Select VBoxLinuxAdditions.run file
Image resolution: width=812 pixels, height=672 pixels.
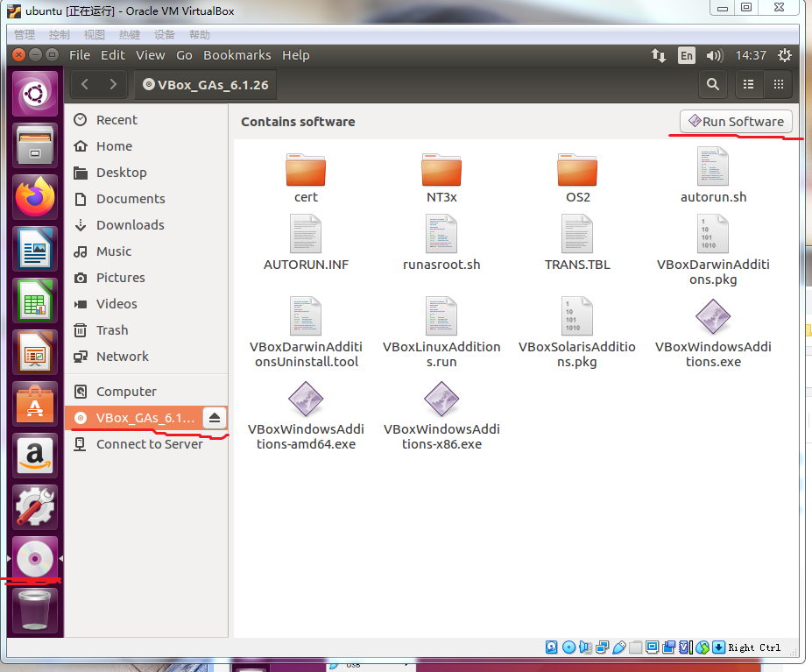(x=441, y=333)
